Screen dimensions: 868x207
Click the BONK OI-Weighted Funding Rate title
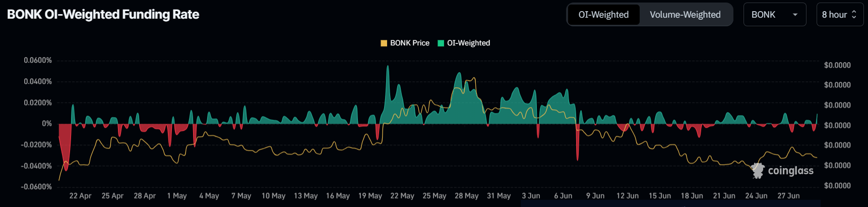(103, 14)
